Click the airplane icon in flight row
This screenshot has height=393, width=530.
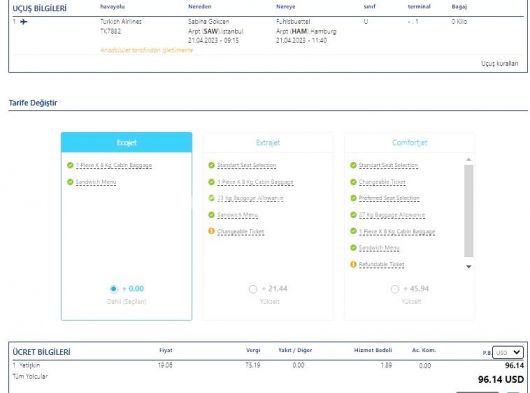coord(24,22)
